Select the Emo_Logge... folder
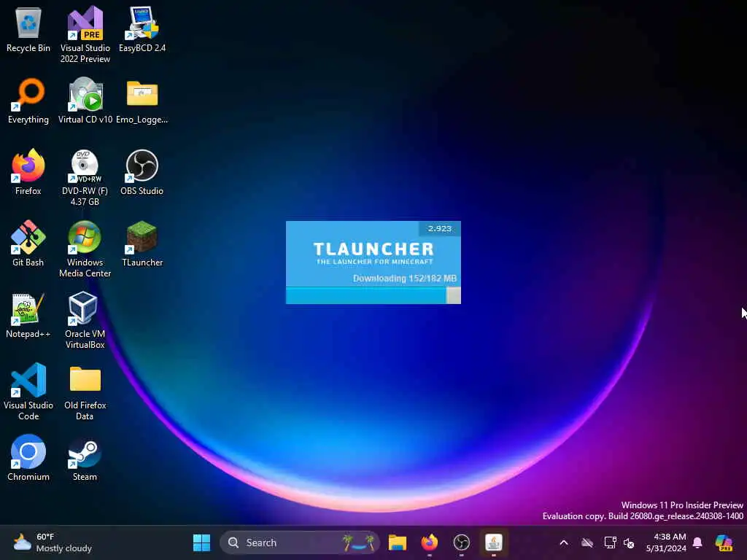 (x=142, y=102)
